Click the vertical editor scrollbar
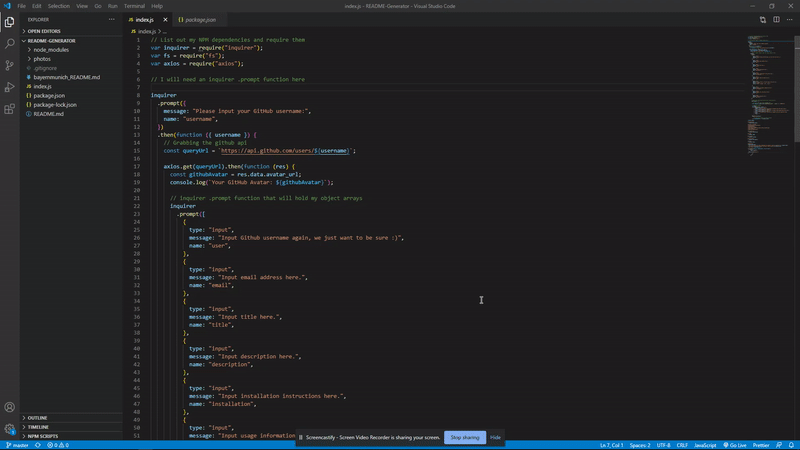Image resolution: width=800 pixels, height=450 pixels. click(797, 89)
